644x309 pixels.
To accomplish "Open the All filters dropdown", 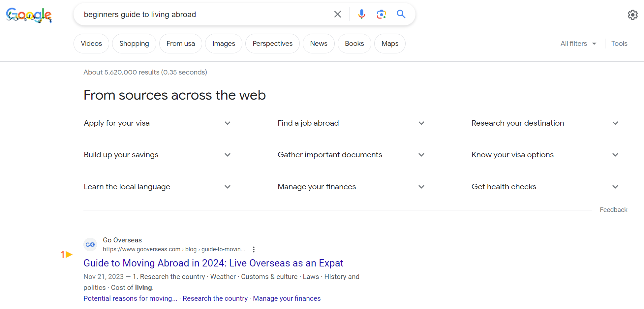I will 578,44.
